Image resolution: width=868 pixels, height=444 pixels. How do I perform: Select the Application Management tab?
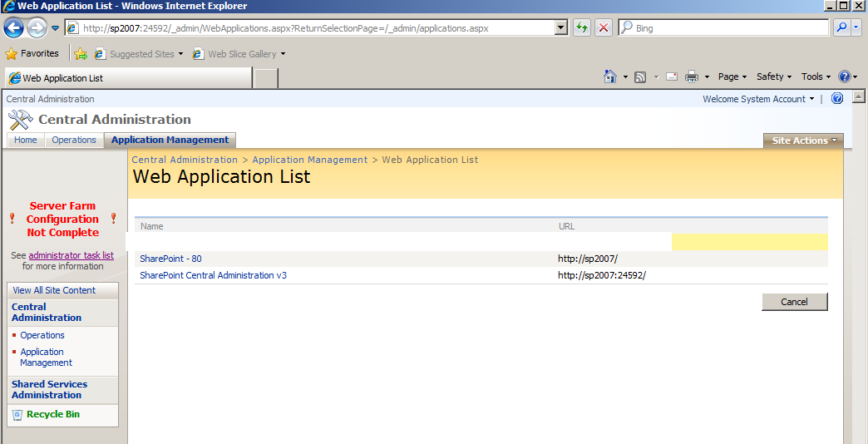(170, 140)
